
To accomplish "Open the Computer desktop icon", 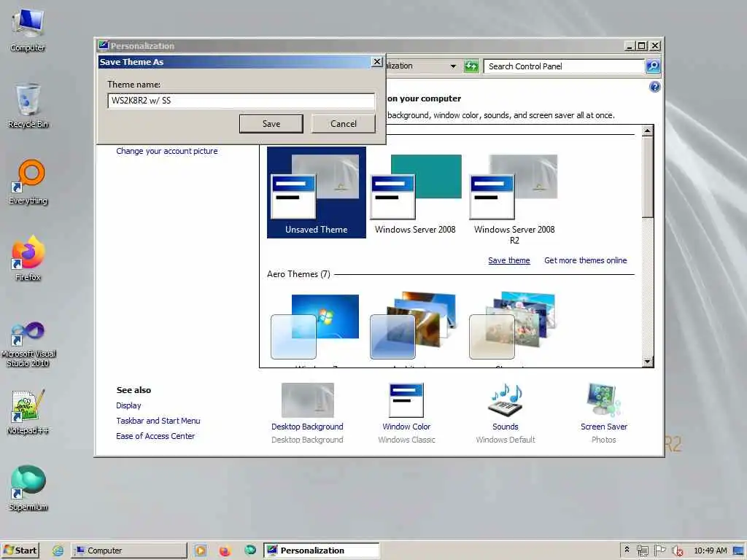I will tap(28, 31).
